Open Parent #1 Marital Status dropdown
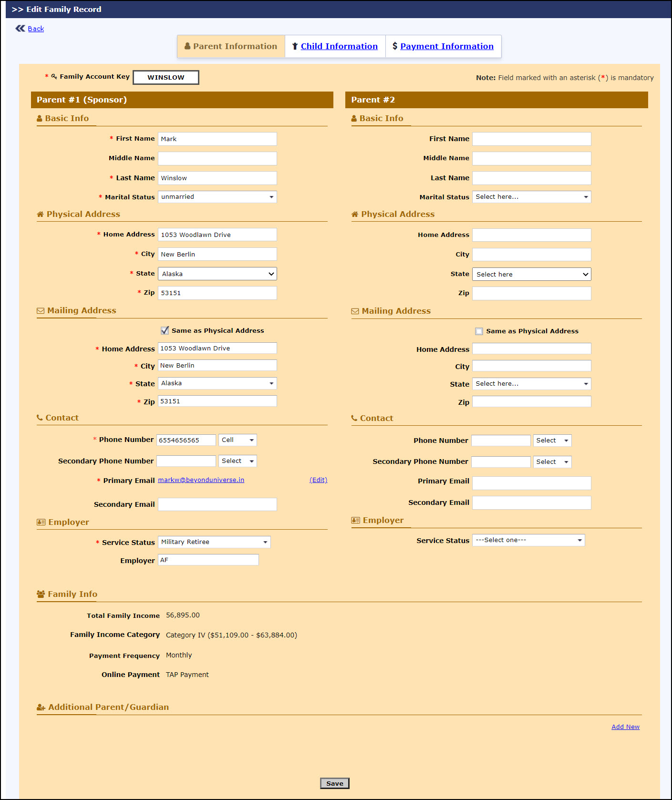 click(x=217, y=197)
